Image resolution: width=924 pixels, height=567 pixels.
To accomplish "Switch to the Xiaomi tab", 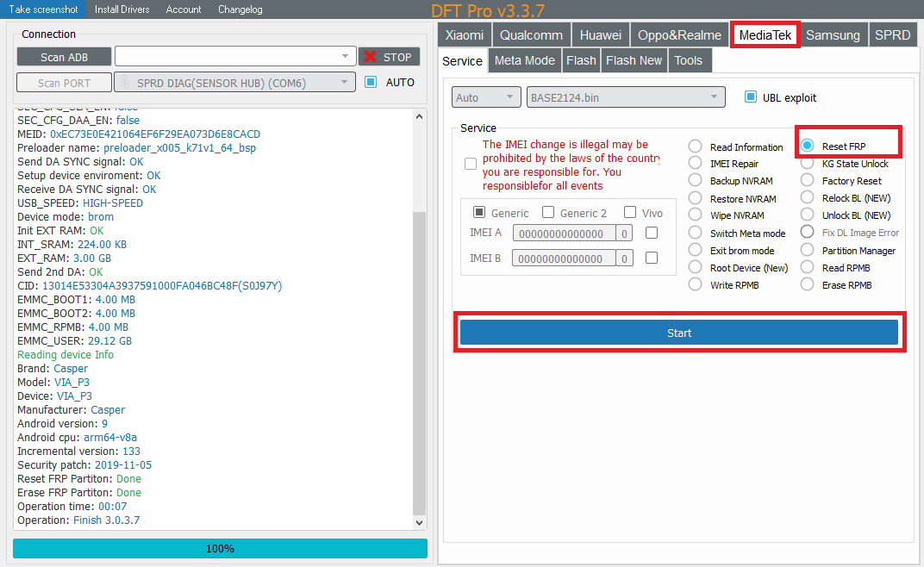I will click(x=465, y=34).
